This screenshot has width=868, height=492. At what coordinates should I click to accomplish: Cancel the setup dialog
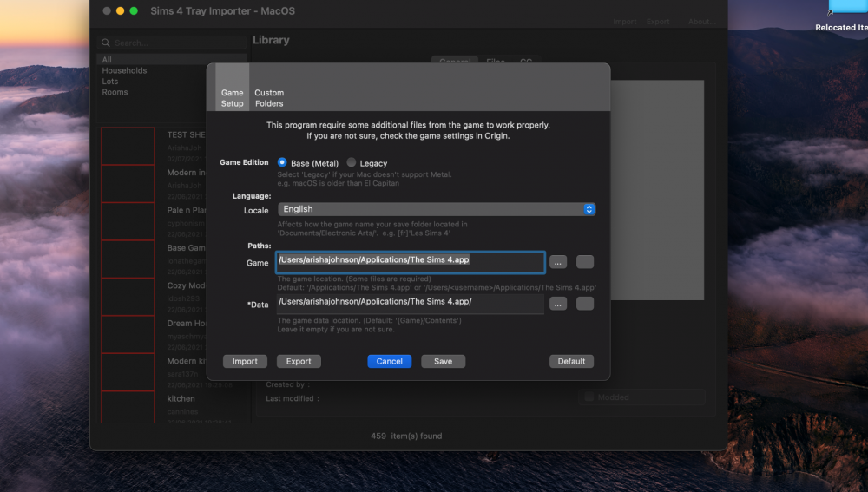pyautogui.click(x=390, y=361)
